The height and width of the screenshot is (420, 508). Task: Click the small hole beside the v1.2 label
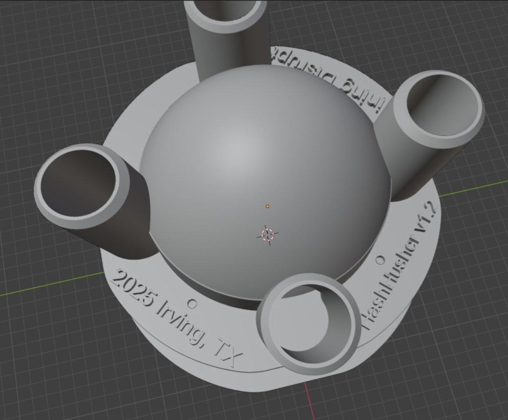click(x=380, y=259)
